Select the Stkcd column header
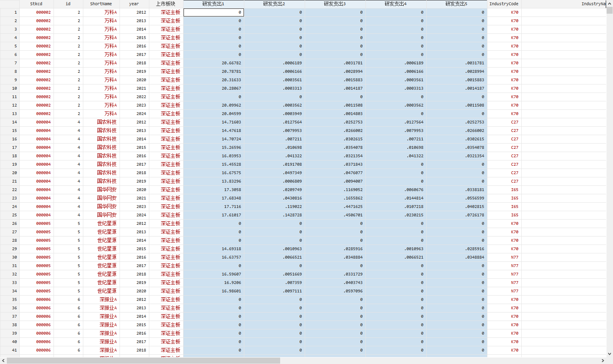The width and height of the screenshot is (613, 364). [36, 4]
